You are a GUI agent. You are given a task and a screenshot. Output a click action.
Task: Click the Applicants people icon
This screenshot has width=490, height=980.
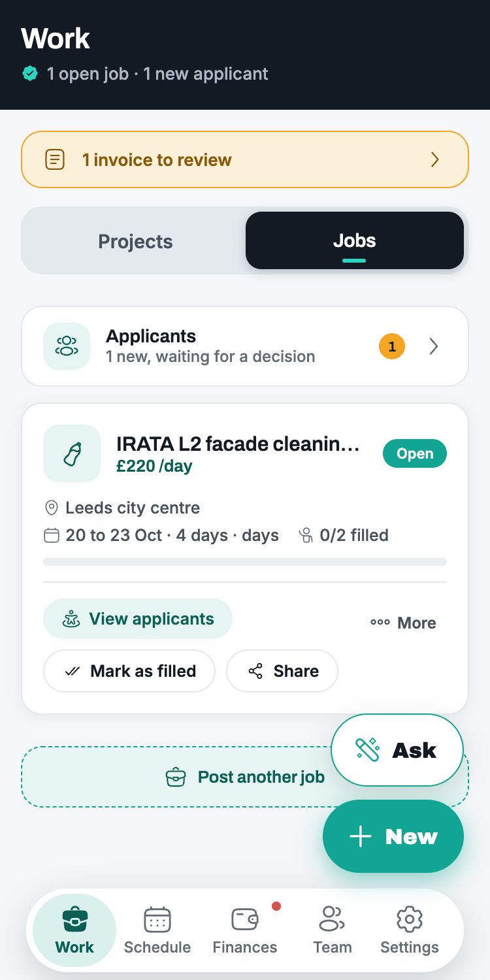(x=67, y=346)
